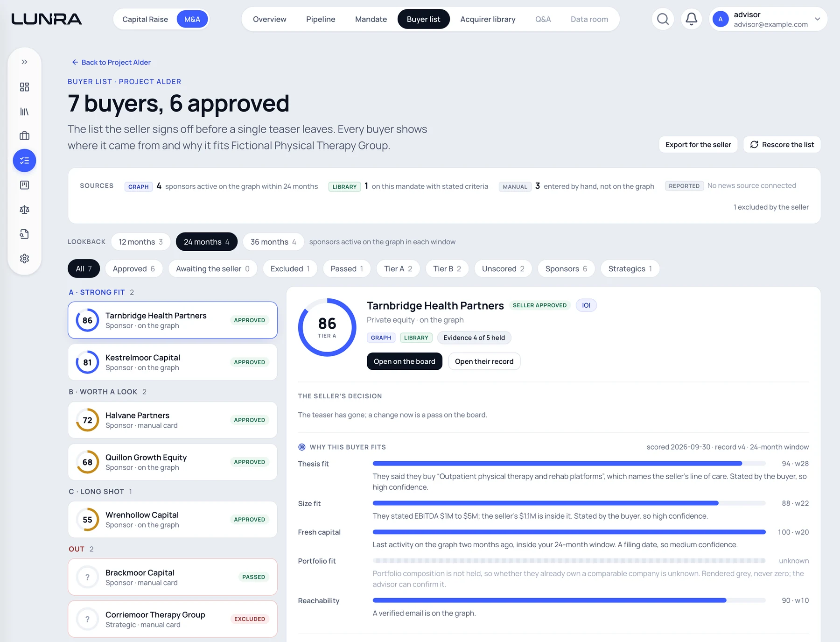Click the Thesis fit score bar
The width and height of the screenshot is (840, 642).
[569, 464]
